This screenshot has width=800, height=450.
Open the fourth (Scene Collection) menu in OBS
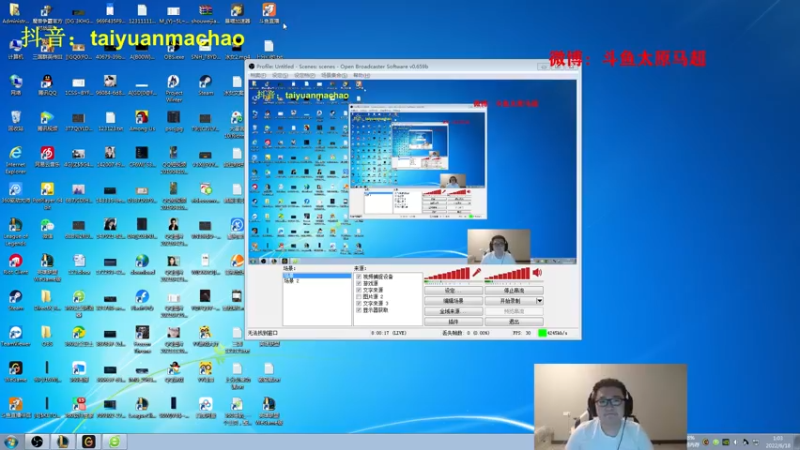pyautogui.click(x=334, y=75)
